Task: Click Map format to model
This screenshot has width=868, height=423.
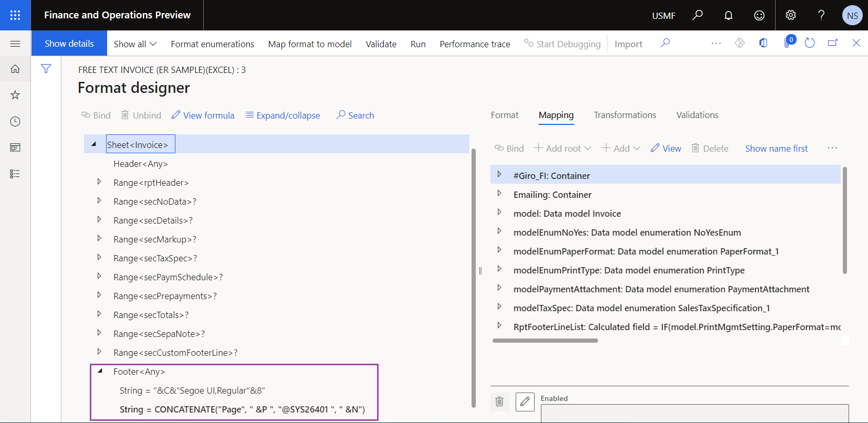Action: (x=310, y=44)
